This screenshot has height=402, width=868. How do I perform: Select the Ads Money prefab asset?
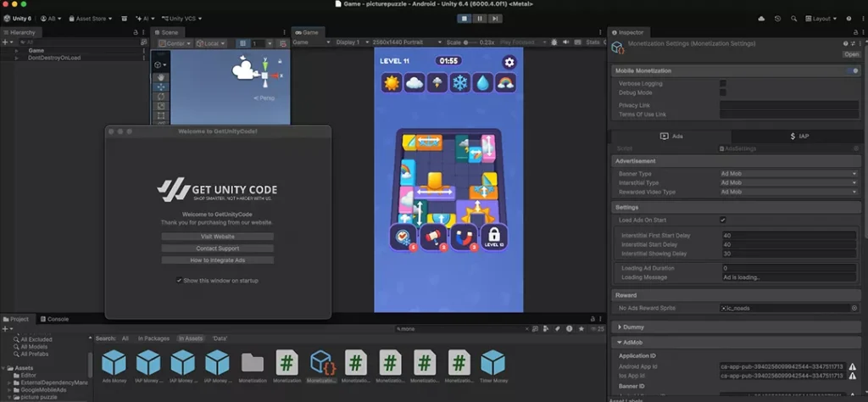(x=114, y=366)
